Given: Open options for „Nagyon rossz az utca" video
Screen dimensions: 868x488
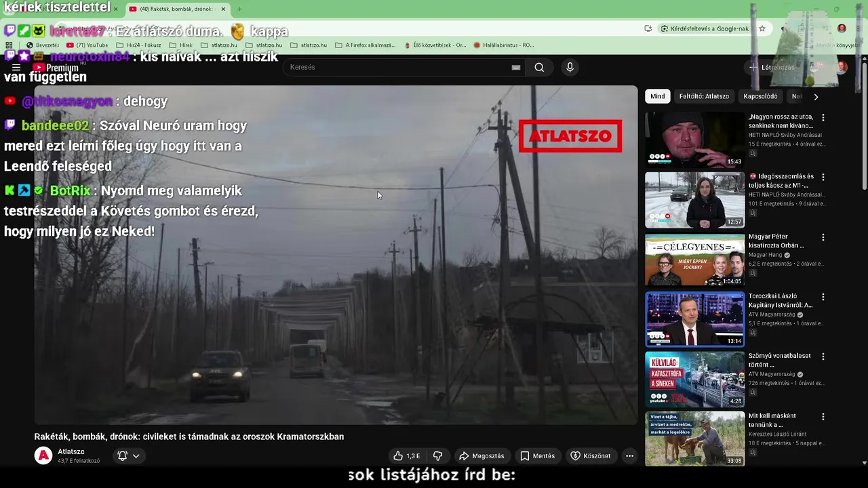Looking at the screenshot, I should [823, 117].
